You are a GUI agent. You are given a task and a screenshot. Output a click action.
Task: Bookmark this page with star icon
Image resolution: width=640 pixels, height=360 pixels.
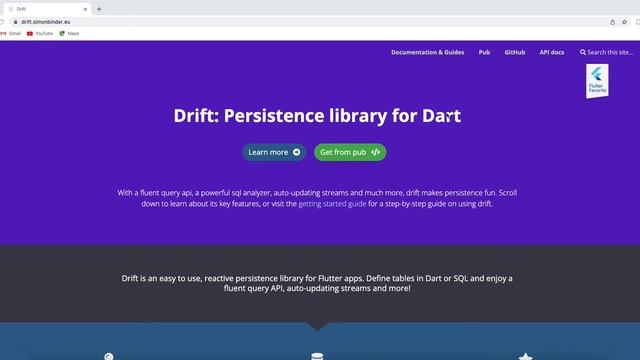pyautogui.click(x=624, y=22)
